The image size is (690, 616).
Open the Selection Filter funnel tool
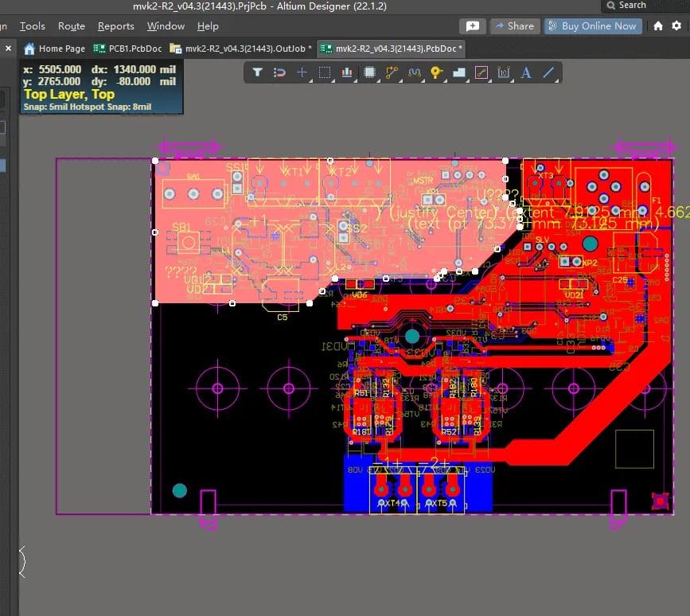pos(257,72)
